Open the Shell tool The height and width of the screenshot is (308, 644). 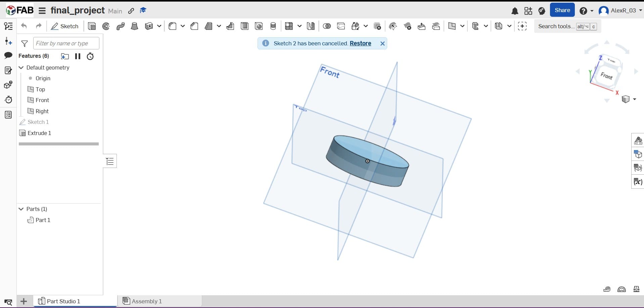[x=244, y=26]
